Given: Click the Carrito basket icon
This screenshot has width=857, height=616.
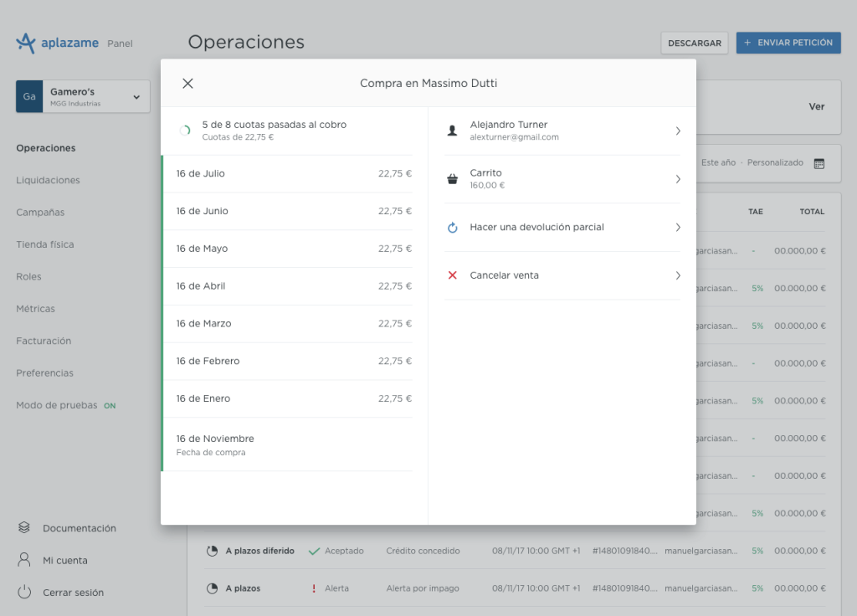Looking at the screenshot, I should pyautogui.click(x=453, y=179).
